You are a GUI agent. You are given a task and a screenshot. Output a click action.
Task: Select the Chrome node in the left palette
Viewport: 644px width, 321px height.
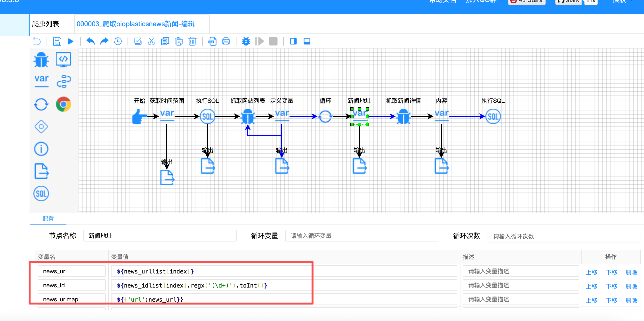[64, 104]
